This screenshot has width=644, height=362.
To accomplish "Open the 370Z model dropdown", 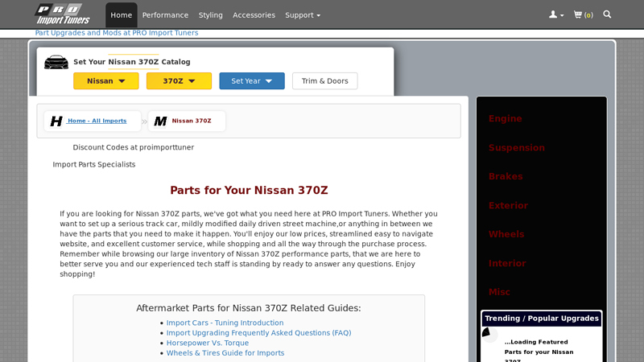I will point(179,81).
